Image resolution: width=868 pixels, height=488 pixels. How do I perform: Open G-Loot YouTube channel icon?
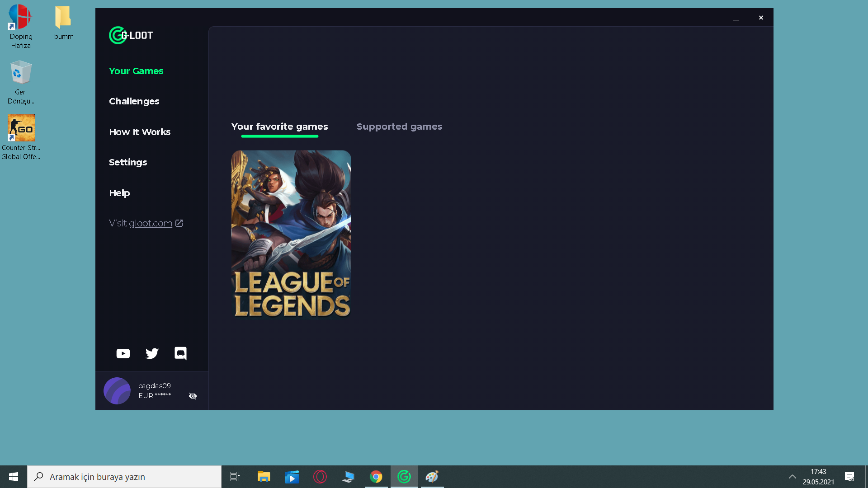coord(123,353)
